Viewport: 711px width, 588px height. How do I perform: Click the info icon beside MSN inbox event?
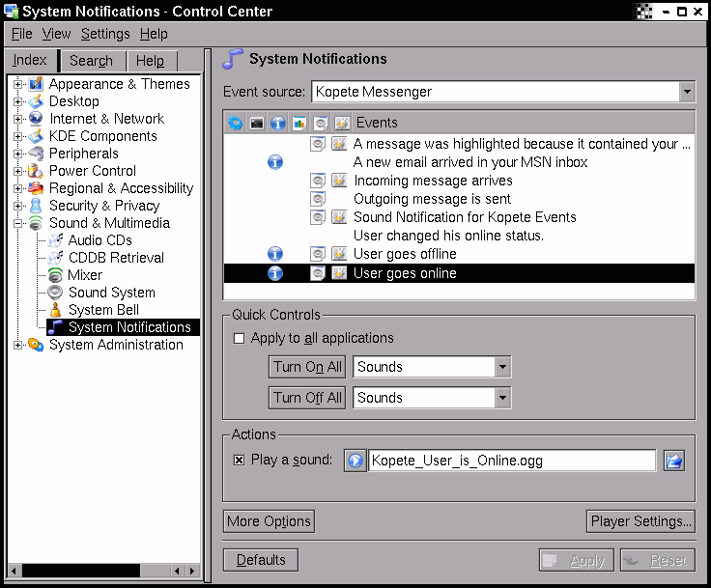click(x=275, y=162)
